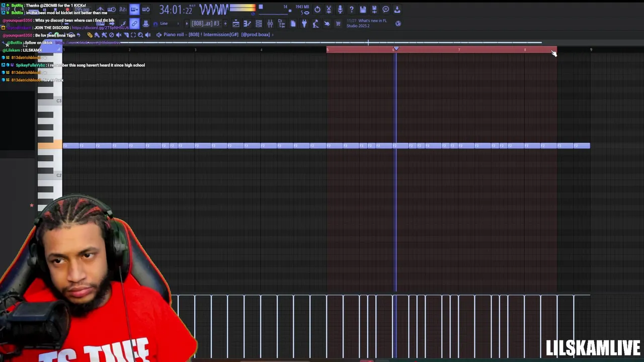Open the plugin picker plug icon
Image resolution: width=644 pixels, height=362 pixels.
[x=304, y=24]
